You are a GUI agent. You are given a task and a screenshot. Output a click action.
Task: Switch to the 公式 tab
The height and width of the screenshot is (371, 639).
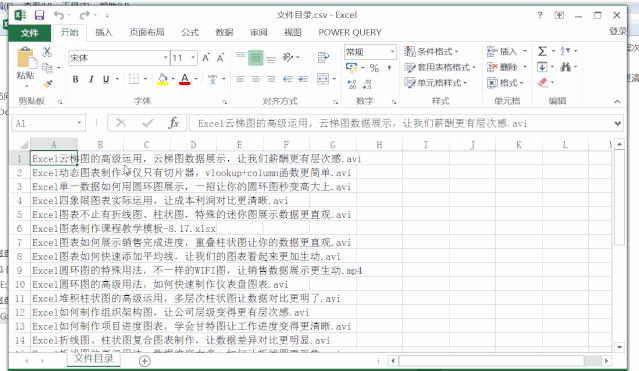pos(190,32)
